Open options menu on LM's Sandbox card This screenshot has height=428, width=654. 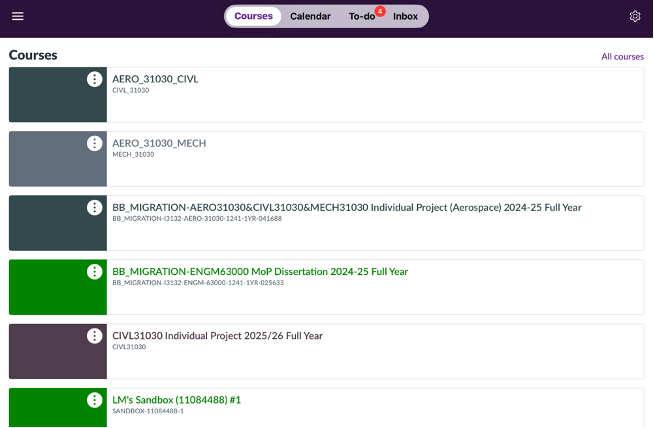[94, 400]
